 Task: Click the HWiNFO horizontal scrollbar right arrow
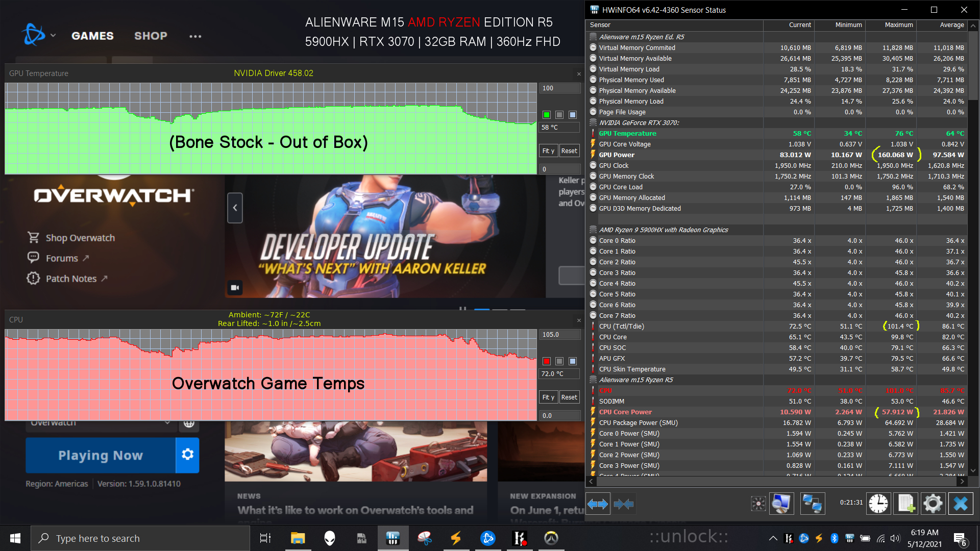[962, 481]
